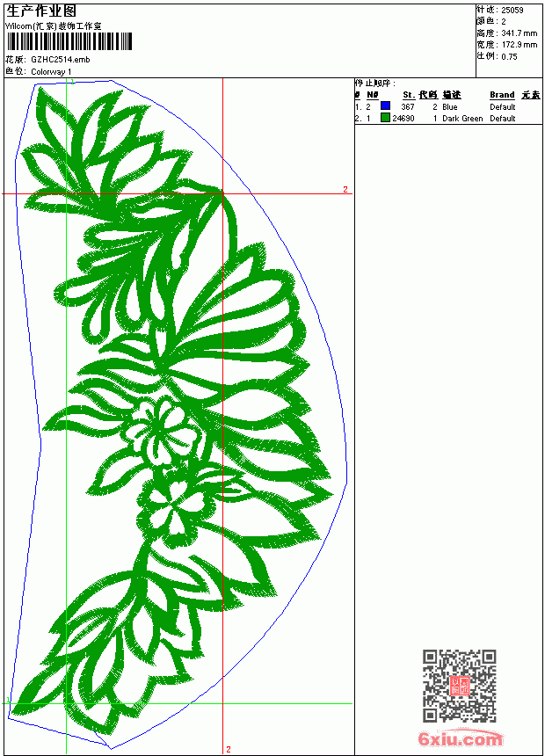This screenshot has height=756, width=545.
Task: Click the 6xiu.com watermark logo
Action: coord(460,738)
